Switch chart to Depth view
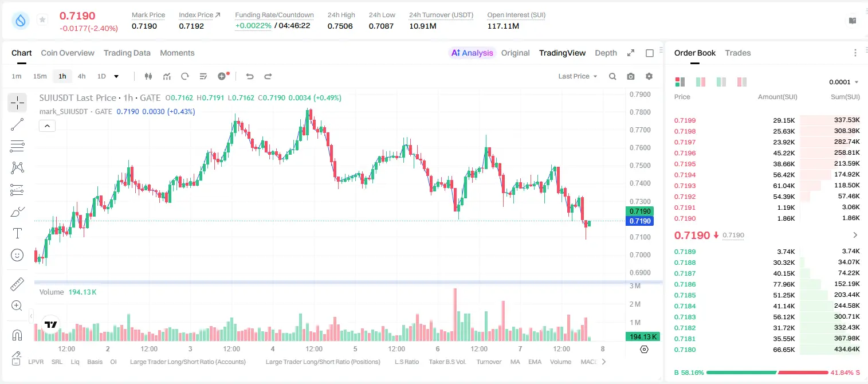The image size is (868, 384). pyautogui.click(x=606, y=53)
